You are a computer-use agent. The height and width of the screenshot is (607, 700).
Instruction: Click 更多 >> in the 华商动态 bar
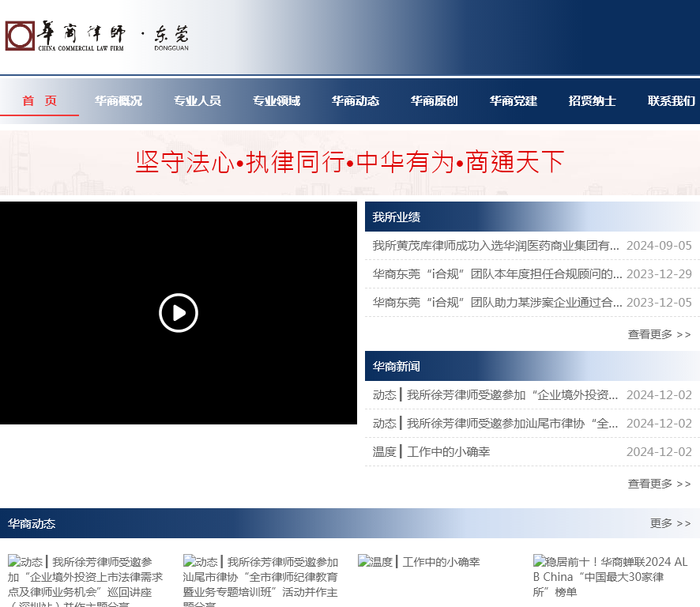point(670,523)
